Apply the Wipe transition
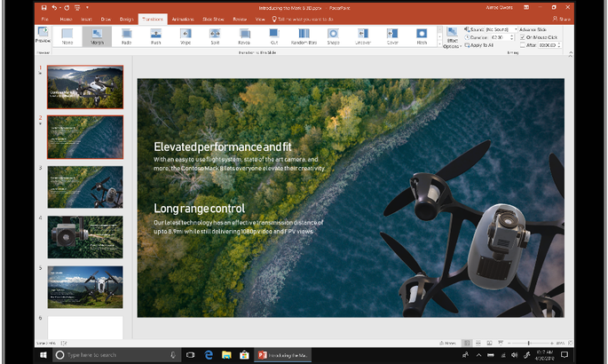 186,36
